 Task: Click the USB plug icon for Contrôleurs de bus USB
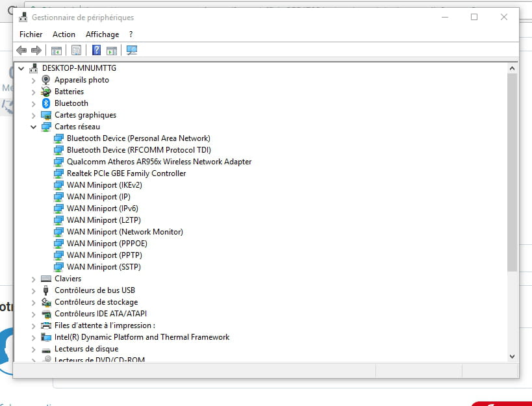point(46,290)
